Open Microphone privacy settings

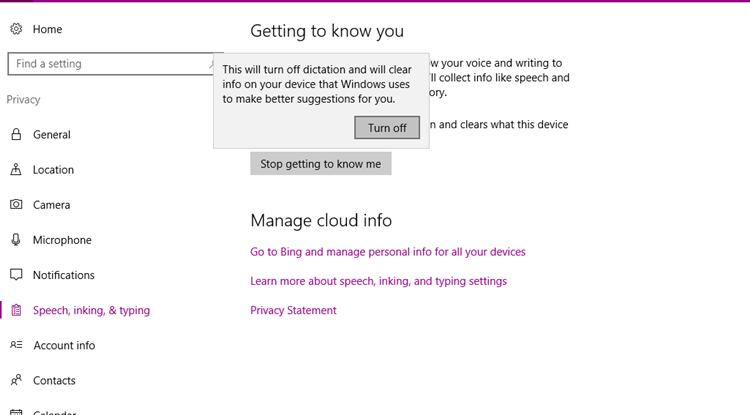pos(62,240)
